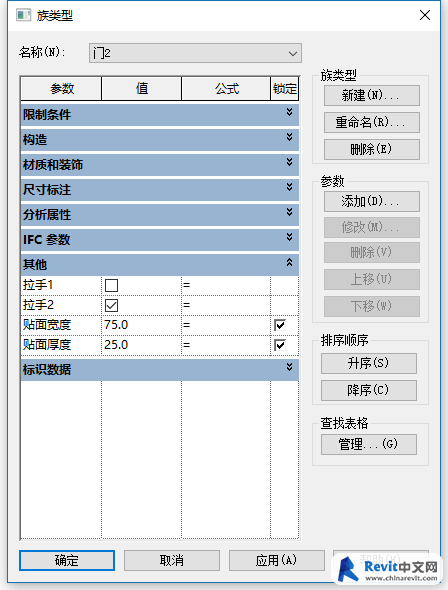Click the formula cell for 拉手1
The height and width of the screenshot is (590, 448).
click(x=226, y=285)
